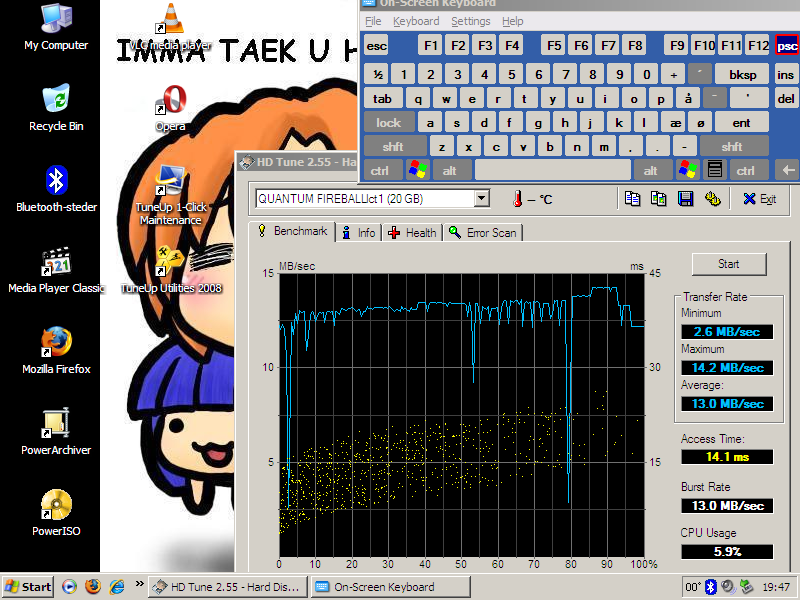Image resolution: width=800 pixels, height=600 pixels.
Task: Launch VLC media player shortcut
Action: pos(170,27)
